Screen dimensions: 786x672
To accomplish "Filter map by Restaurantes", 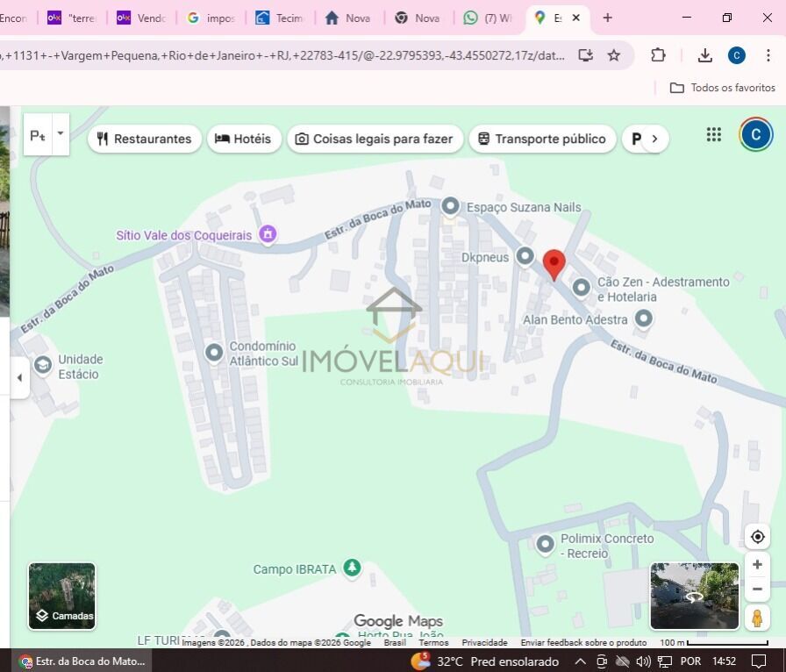I will click(x=144, y=139).
